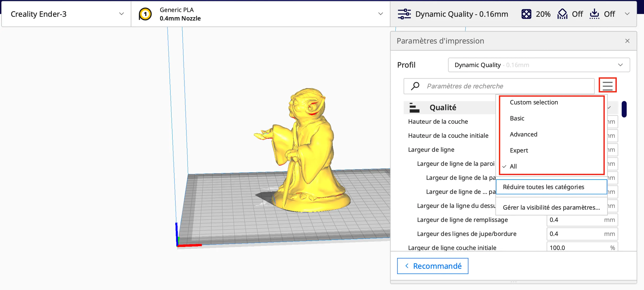Click the Largeur de ligne label
The height and width of the screenshot is (290, 644).
pos(431,150)
